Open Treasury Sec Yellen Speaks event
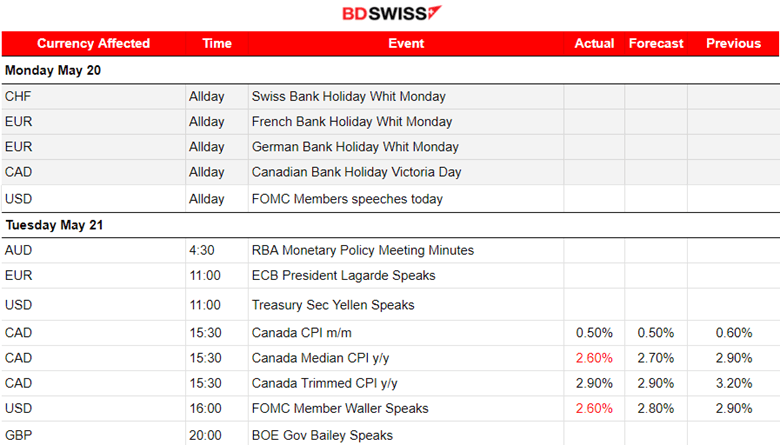The image size is (780, 445). [x=335, y=305]
